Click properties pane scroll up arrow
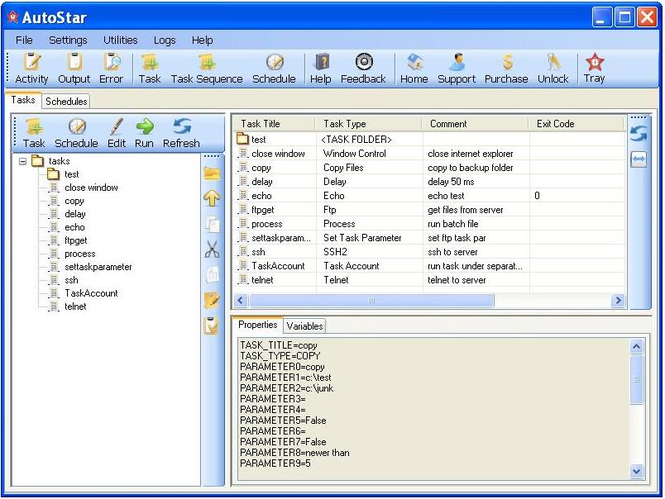665x499 pixels. pyautogui.click(x=637, y=347)
